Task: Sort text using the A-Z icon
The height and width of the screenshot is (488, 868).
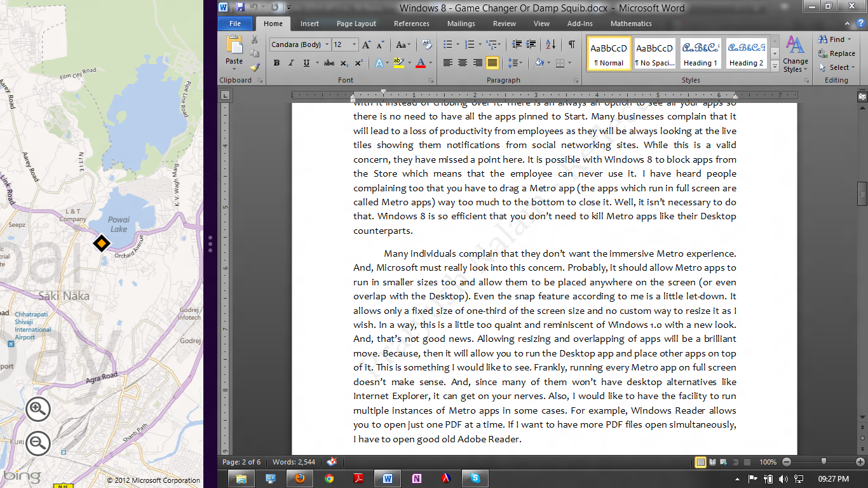Action: click(550, 44)
